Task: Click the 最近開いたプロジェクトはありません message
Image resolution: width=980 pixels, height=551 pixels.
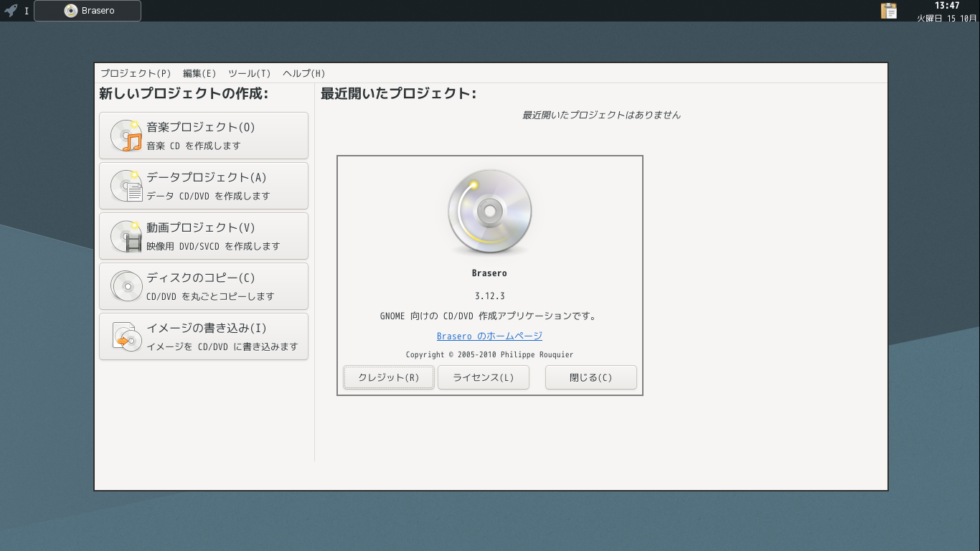Action: [x=601, y=115]
